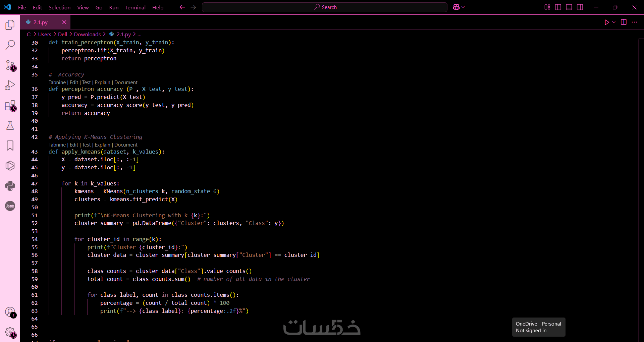Open the Manage settings gear
Screen dimensions: 644x342
[x=10, y=332]
